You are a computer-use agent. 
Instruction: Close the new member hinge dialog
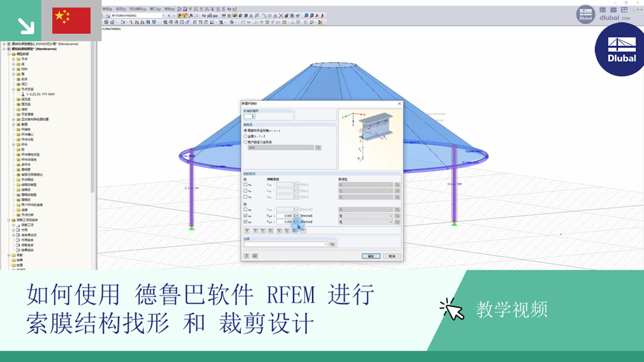(x=399, y=104)
